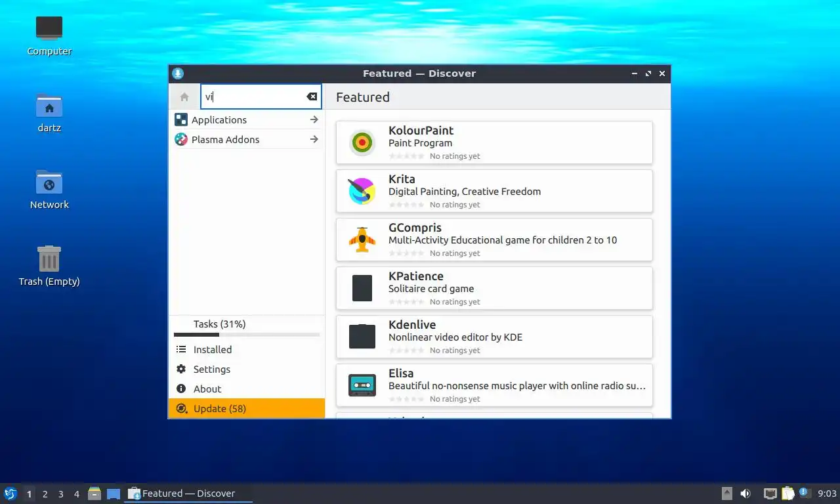Click the Kdenlive app icon
The height and width of the screenshot is (504, 840).
[362, 337]
